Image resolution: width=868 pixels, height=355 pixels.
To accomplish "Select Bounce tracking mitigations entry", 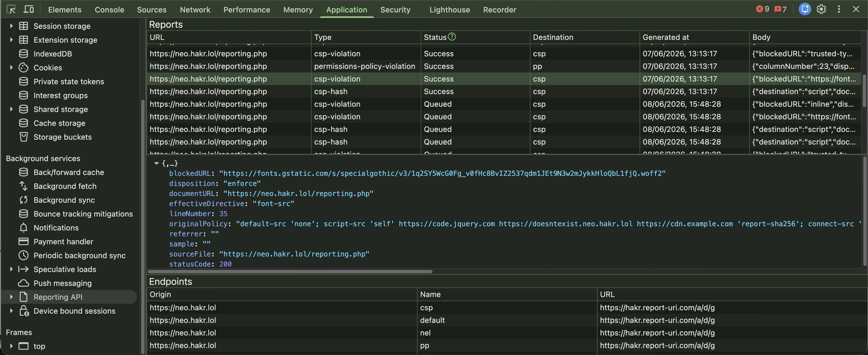I will tap(83, 214).
